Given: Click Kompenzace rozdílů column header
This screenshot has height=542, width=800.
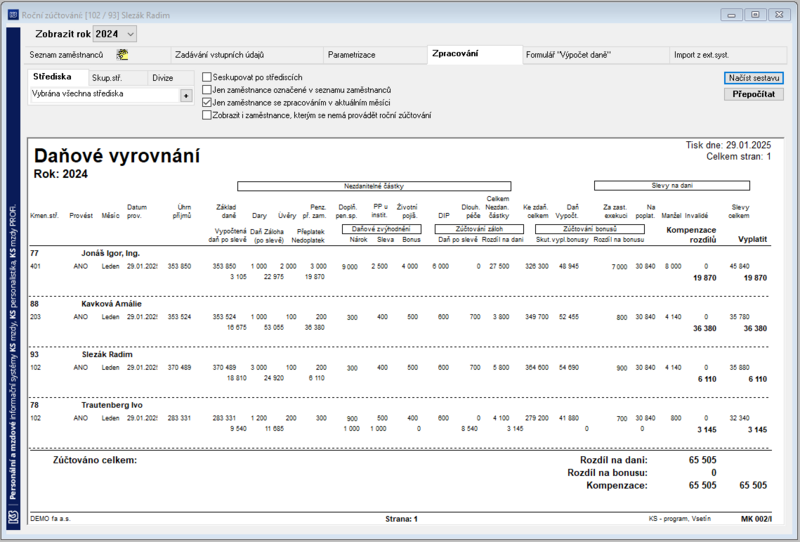Looking at the screenshot, I should click(x=691, y=235).
